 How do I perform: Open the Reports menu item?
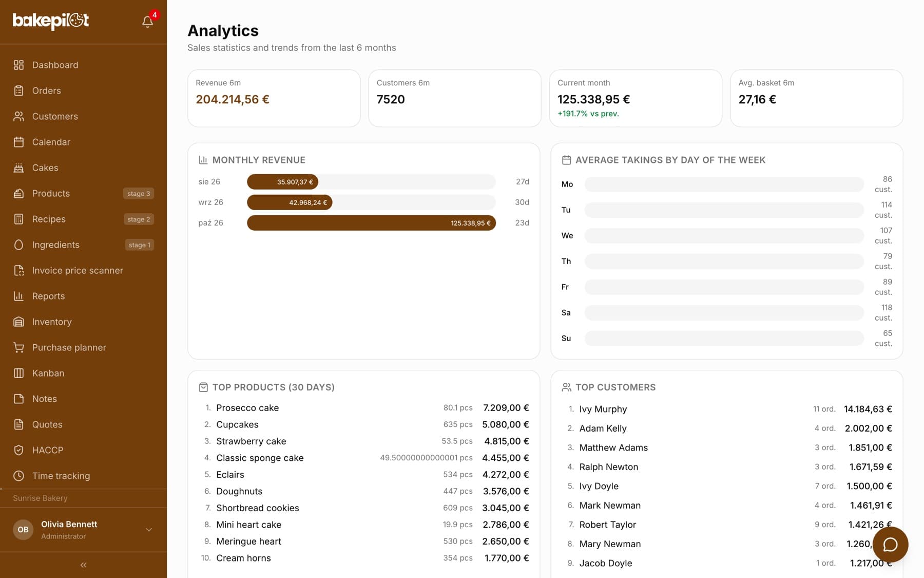[x=83, y=296]
